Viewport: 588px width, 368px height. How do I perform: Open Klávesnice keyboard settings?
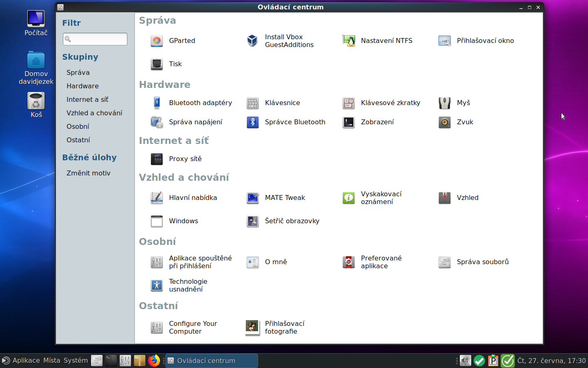[x=273, y=103]
